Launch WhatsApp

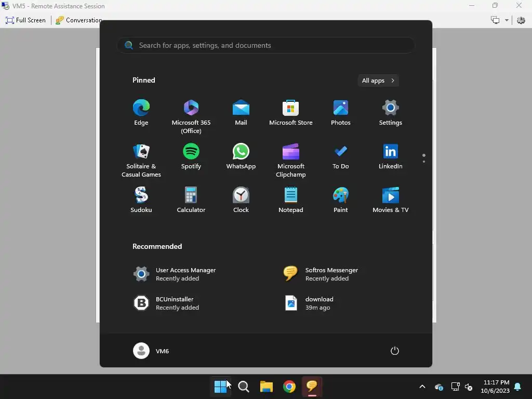point(241,156)
